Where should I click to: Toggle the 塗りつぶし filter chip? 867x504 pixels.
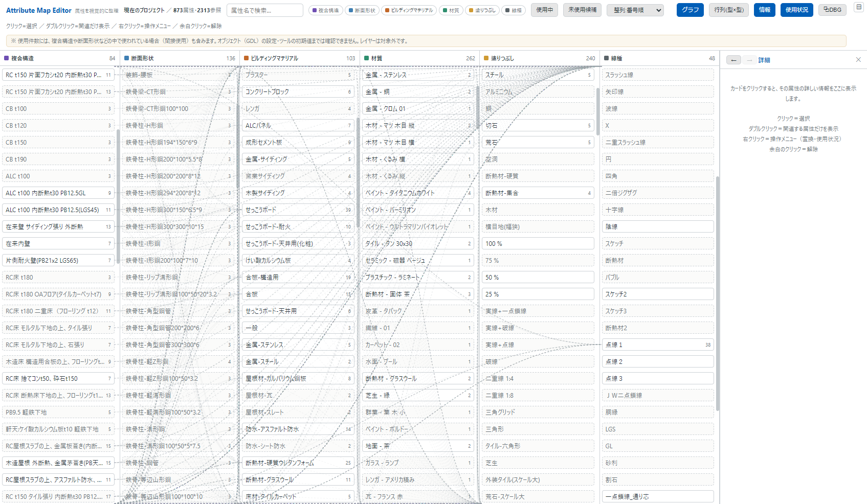(x=482, y=10)
